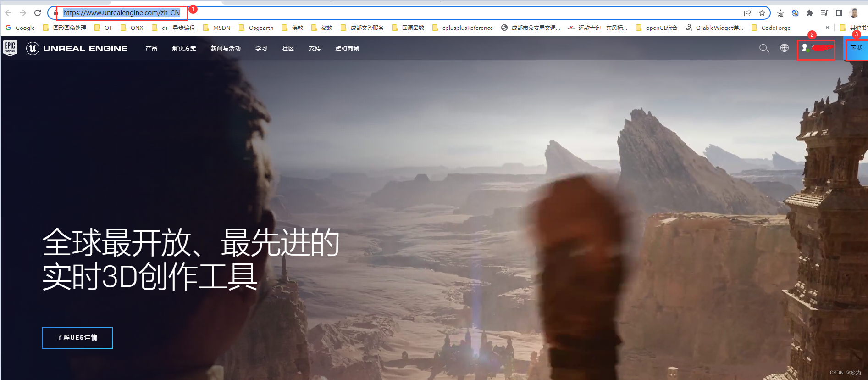The width and height of the screenshot is (868, 380).
Task: Open the 还款查询 - 东风标 bookmark
Action: (598, 28)
